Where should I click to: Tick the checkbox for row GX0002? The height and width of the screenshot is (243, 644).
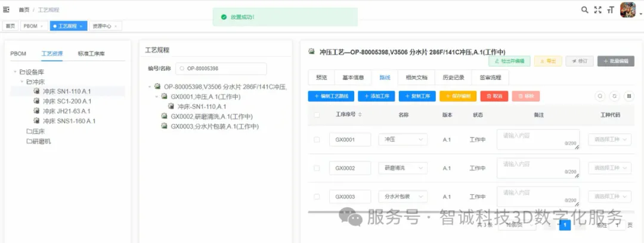point(317,168)
